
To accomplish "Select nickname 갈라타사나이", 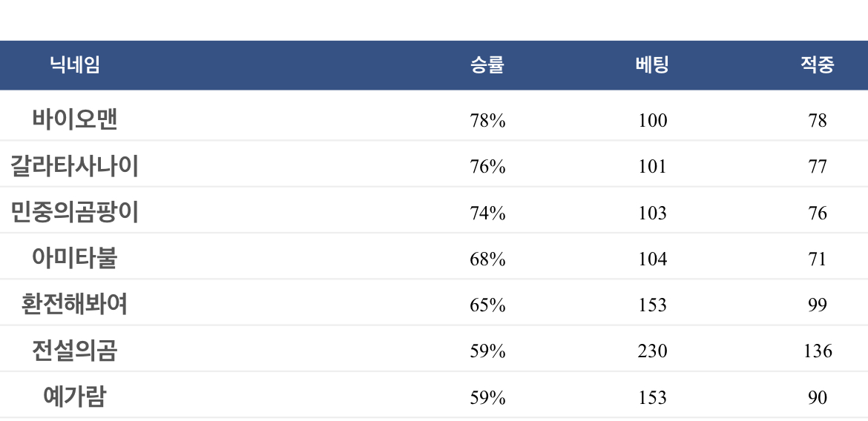I will (x=75, y=166).
